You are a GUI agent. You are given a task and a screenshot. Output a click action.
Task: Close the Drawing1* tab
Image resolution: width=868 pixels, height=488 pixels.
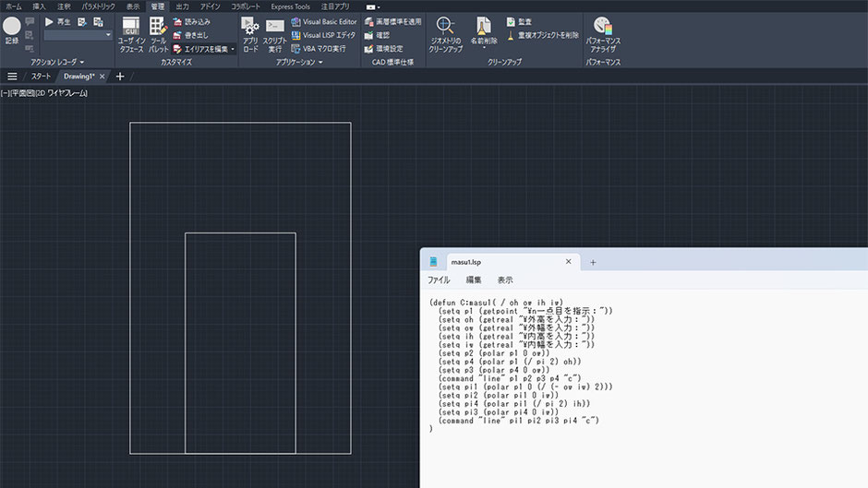point(102,77)
